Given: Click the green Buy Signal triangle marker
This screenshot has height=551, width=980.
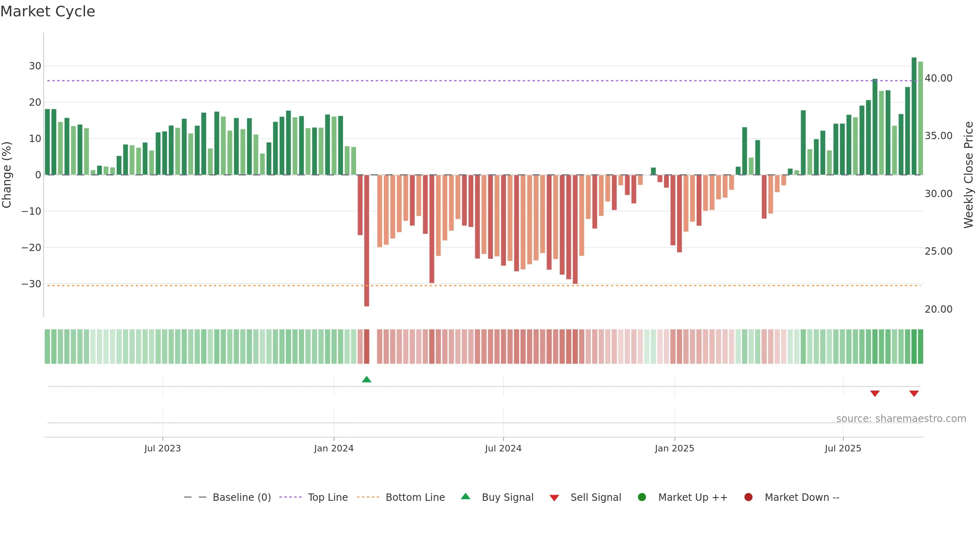Looking at the screenshot, I should click(367, 380).
